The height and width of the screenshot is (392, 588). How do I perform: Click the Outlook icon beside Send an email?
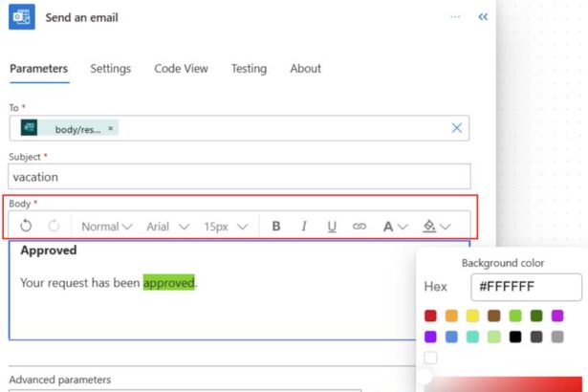(x=22, y=17)
